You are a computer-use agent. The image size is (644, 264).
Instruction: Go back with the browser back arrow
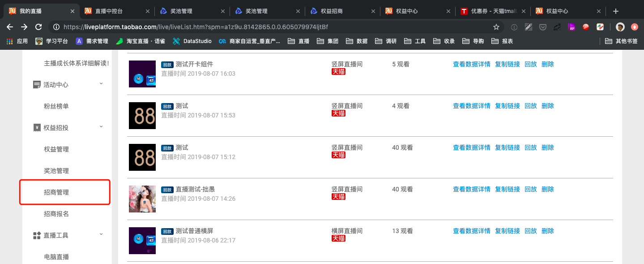click(x=10, y=27)
